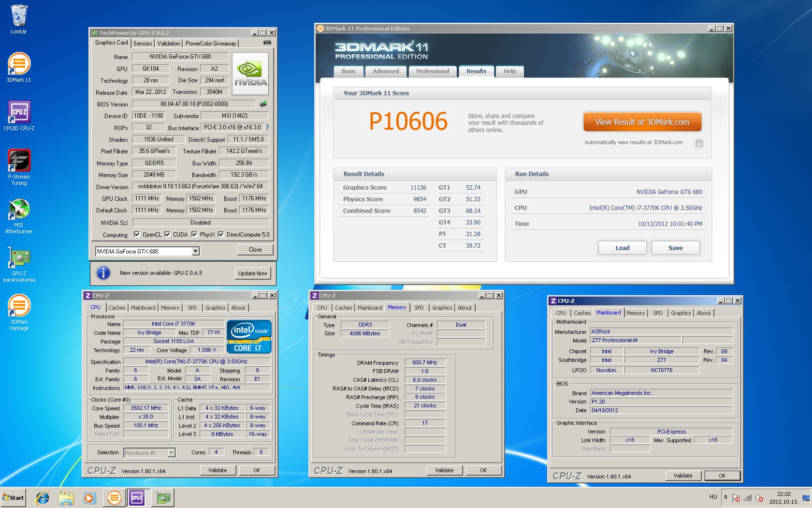Click Update Now in GPU-Z

[252, 273]
